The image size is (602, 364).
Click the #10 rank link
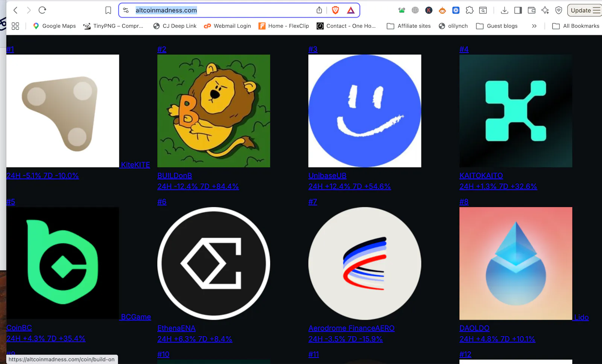coord(163,354)
